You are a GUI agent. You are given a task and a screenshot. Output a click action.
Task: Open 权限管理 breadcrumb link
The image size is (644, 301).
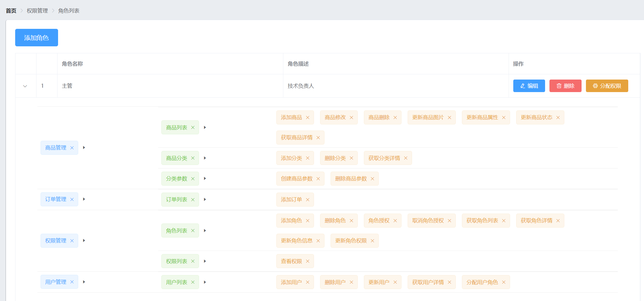(x=37, y=11)
